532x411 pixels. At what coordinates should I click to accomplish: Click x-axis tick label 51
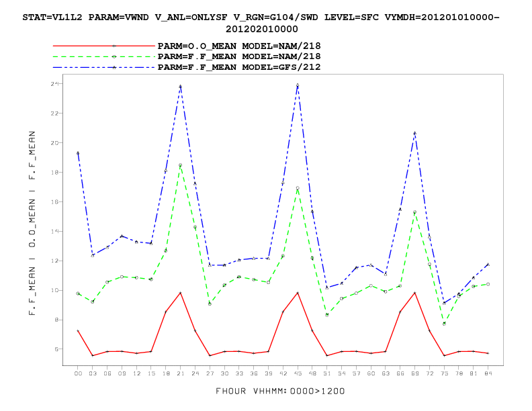tap(327, 373)
